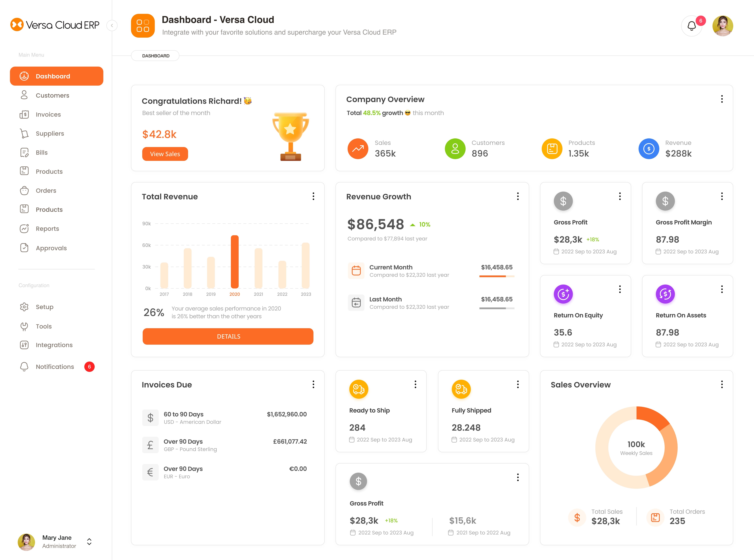Viewport: 754px width, 560px height.
Task: Click the Ready to Ship truck icon
Action: coord(359,389)
